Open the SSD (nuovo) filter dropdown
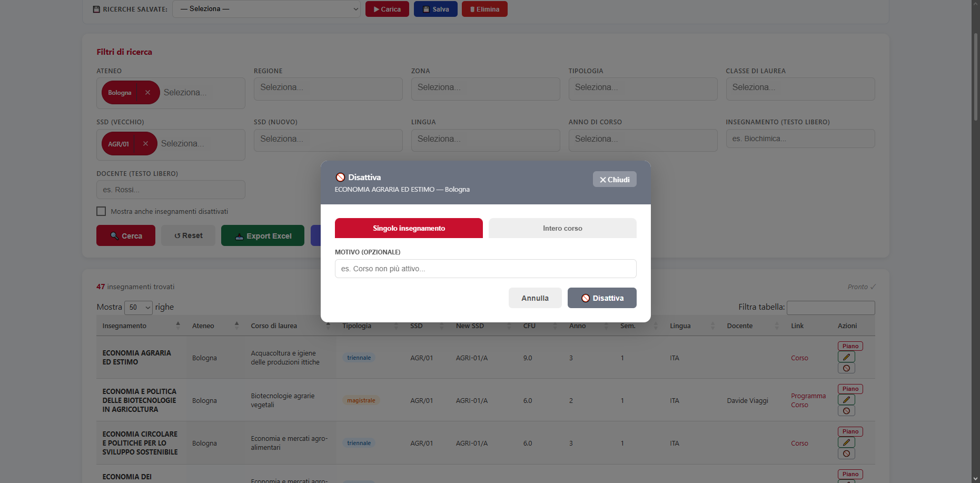980x483 pixels. click(x=328, y=140)
